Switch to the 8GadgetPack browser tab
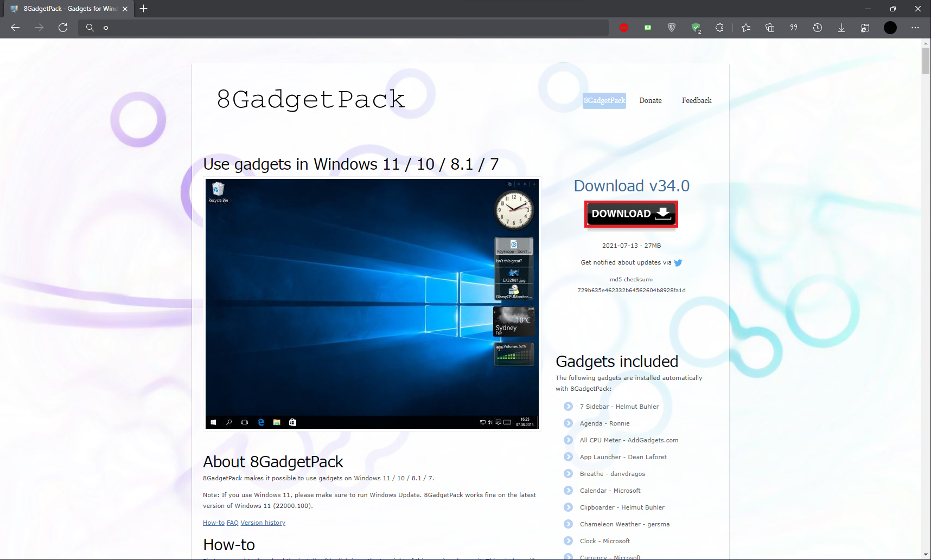The width and height of the screenshot is (931, 560). pos(69,9)
